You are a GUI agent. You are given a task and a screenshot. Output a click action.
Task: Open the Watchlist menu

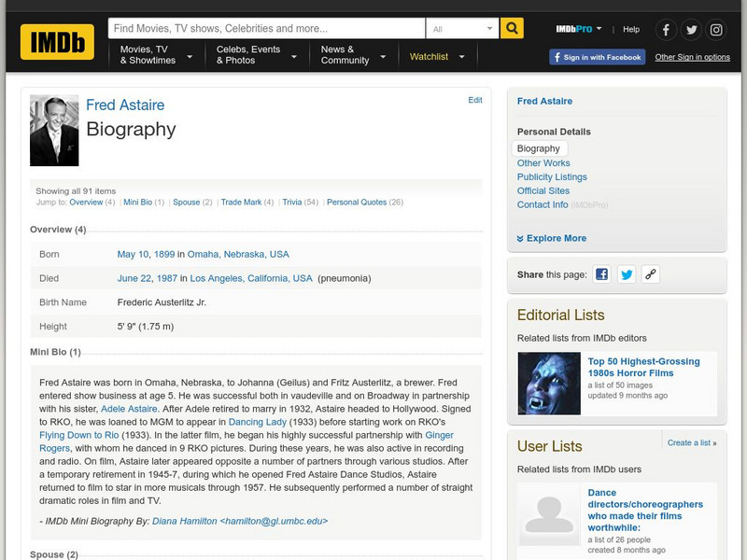(437, 57)
